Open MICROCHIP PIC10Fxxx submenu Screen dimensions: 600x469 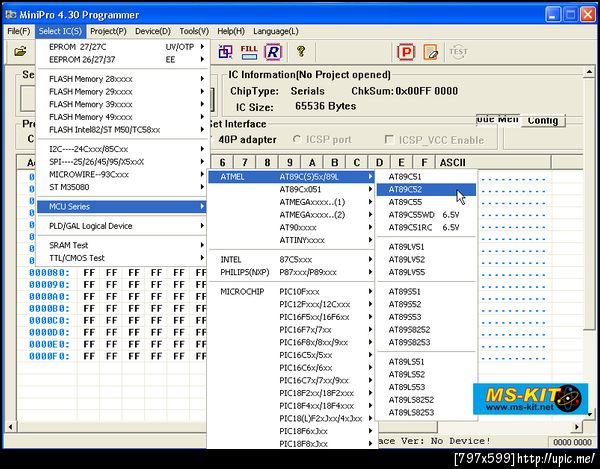tap(291, 291)
